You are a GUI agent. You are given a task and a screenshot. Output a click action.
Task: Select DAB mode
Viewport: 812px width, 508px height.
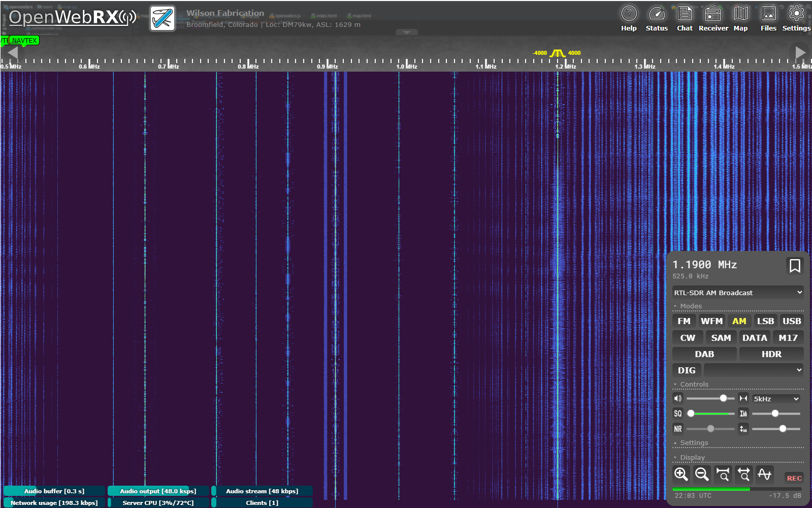pyautogui.click(x=704, y=354)
